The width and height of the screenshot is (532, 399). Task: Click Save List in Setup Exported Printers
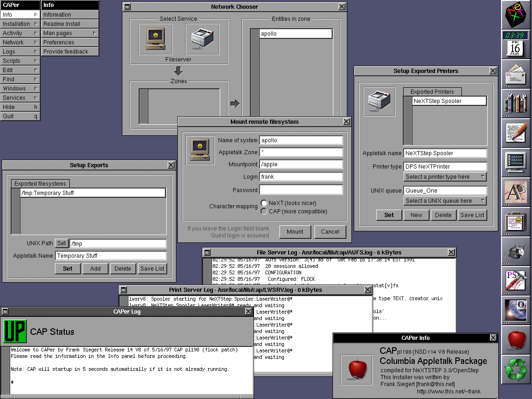(x=472, y=215)
